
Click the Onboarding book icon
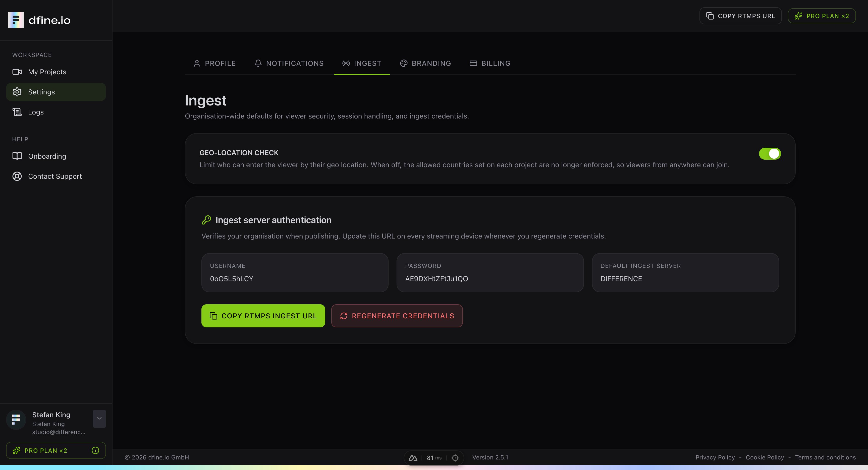tap(17, 156)
